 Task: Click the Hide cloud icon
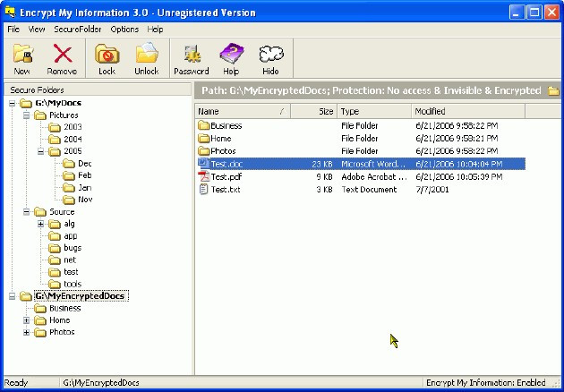(271, 54)
